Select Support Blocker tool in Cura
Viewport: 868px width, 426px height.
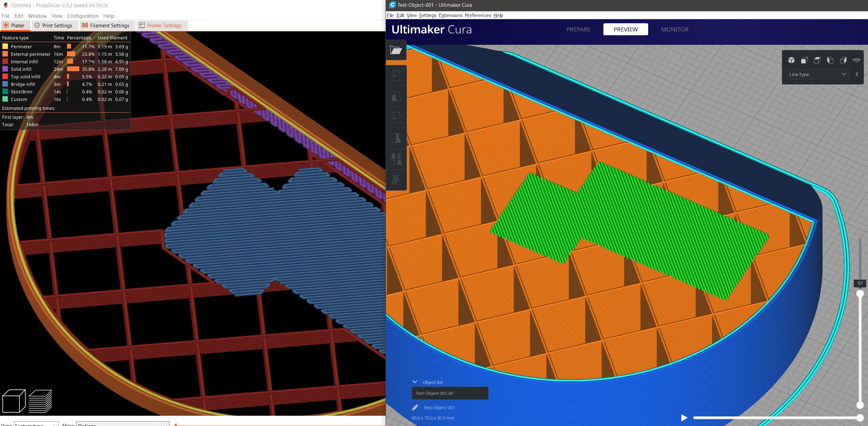point(396,180)
